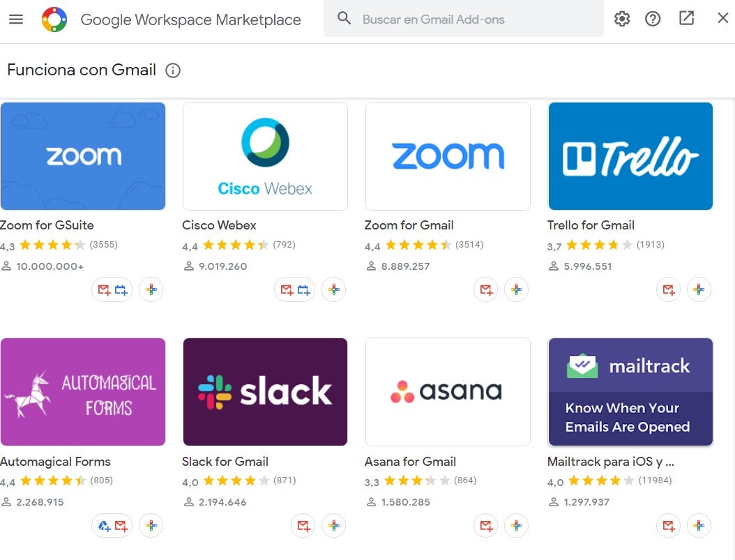Click the Gmail icon under Slack for Gmail
Image resolution: width=735 pixels, height=560 pixels.
(x=303, y=525)
